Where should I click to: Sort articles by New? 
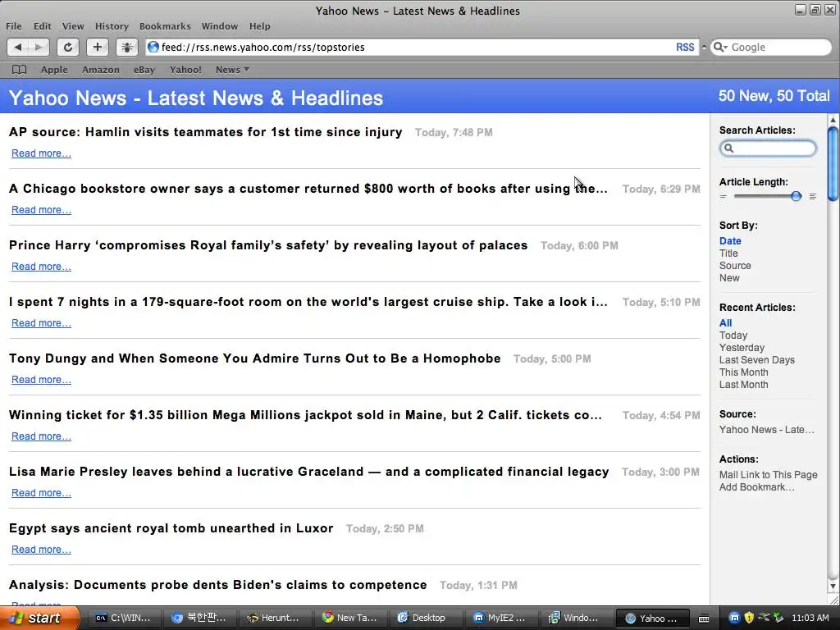coord(729,278)
